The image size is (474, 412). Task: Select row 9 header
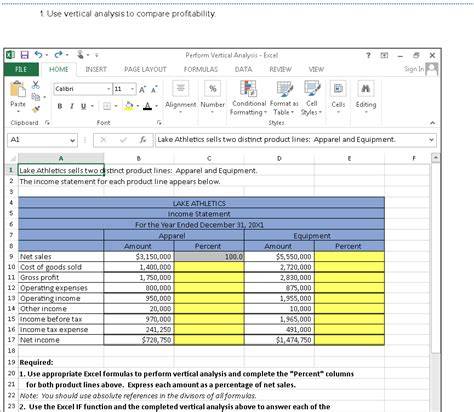[x=11, y=256]
